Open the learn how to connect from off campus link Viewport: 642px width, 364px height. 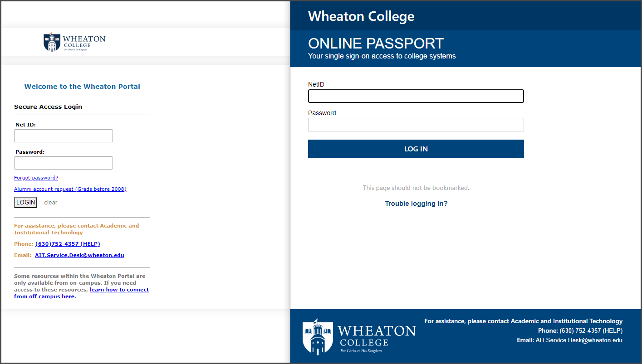coord(82,293)
